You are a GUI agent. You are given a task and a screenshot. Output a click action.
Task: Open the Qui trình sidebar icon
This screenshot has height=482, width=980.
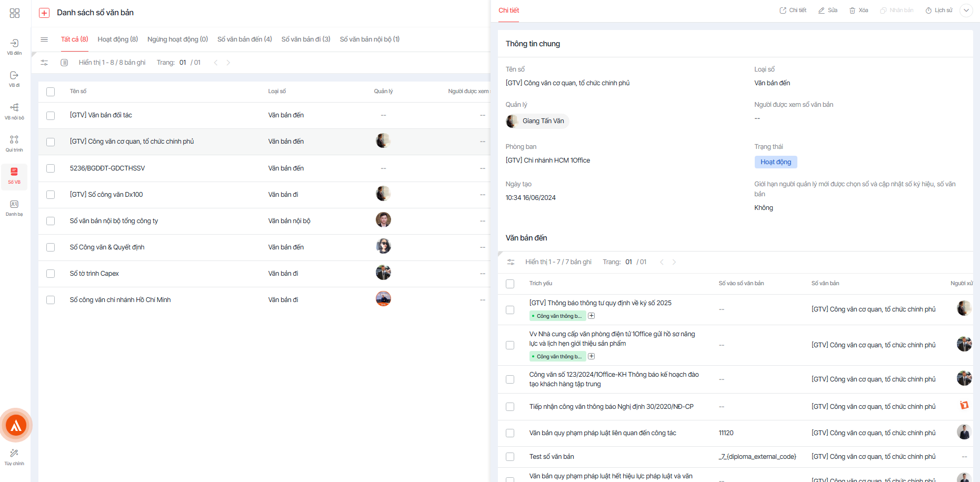point(14,142)
